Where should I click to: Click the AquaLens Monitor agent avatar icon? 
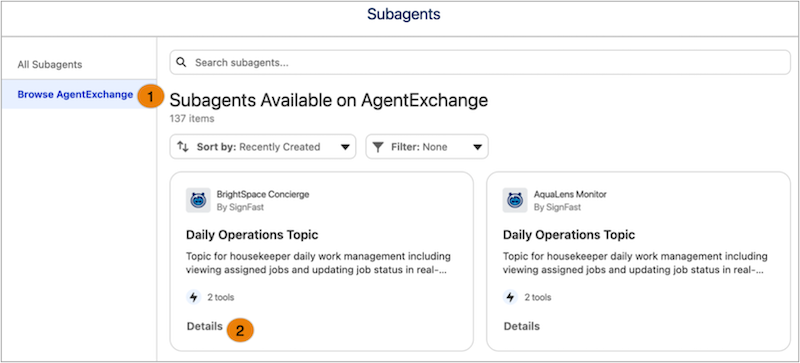point(515,200)
